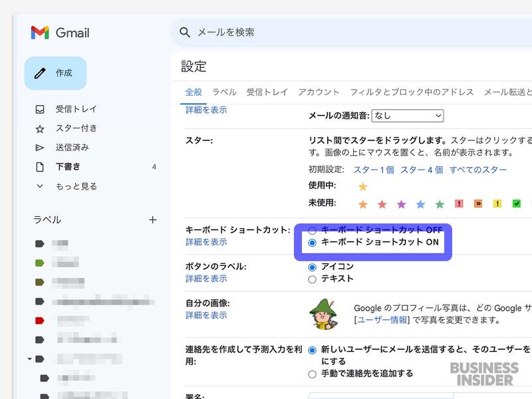The height and width of the screenshot is (399, 532).
Task: Select アイコン button label option
Action: click(312, 267)
